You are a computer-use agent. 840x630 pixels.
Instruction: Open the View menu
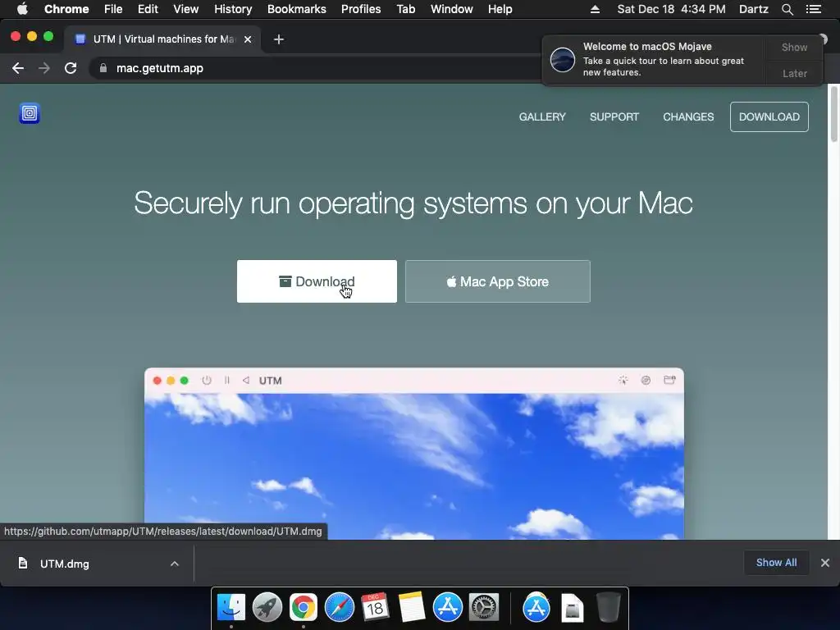point(186,9)
